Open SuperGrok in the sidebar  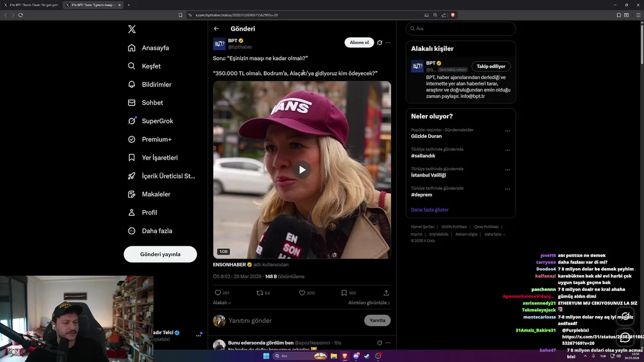pyautogui.click(x=150, y=121)
